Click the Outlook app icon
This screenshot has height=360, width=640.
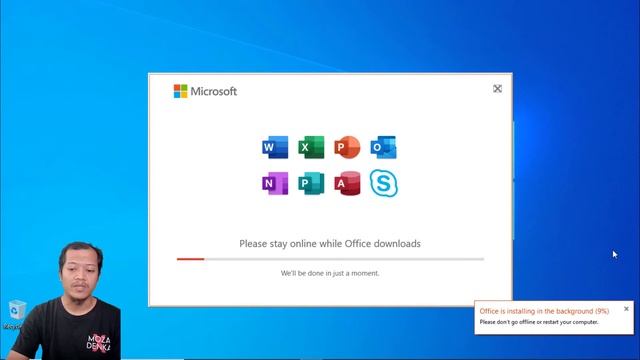384,147
